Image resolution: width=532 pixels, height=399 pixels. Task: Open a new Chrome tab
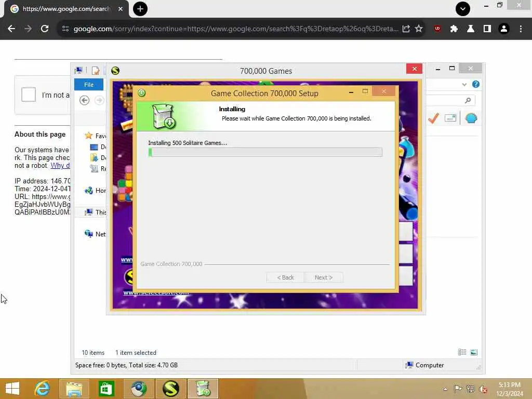click(x=140, y=9)
